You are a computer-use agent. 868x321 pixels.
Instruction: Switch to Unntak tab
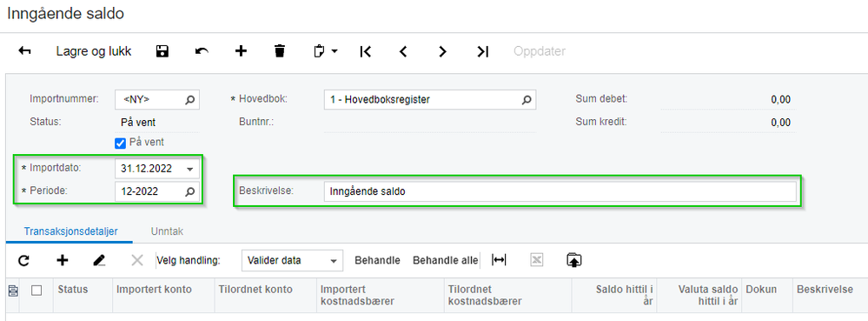click(167, 231)
